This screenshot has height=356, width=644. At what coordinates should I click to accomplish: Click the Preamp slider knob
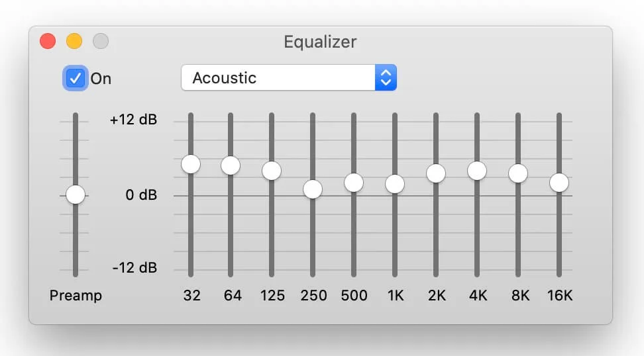[76, 195]
